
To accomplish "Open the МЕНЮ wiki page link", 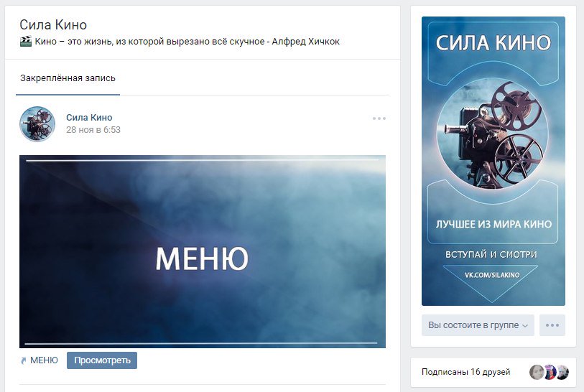I will click(44, 360).
